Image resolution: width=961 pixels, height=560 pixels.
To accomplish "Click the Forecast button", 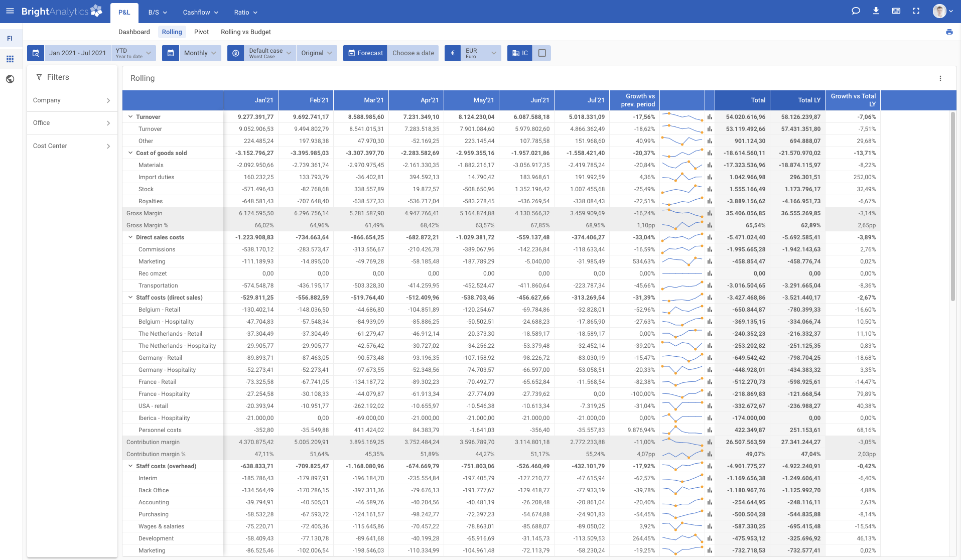I will [x=365, y=53].
